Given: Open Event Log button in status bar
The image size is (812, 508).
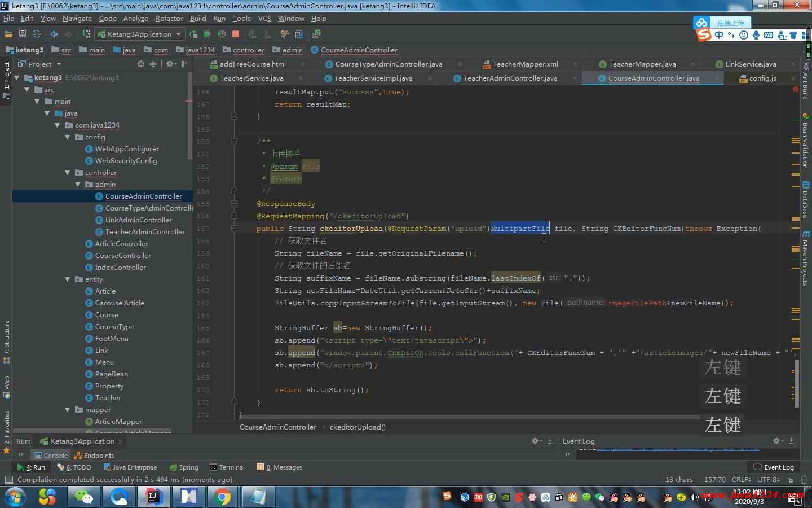Looking at the screenshot, I should (x=774, y=467).
